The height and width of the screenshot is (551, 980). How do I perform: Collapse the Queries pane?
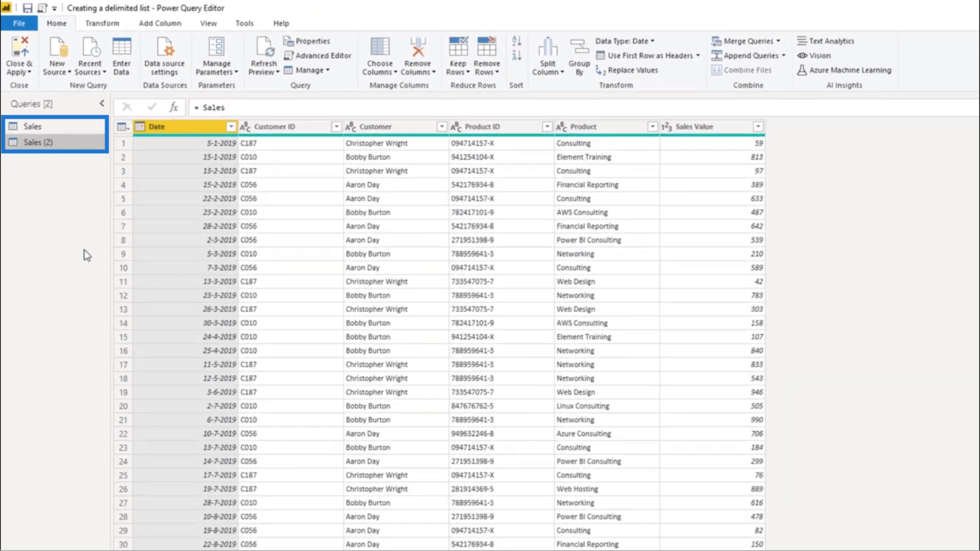(x=102, y=103)
